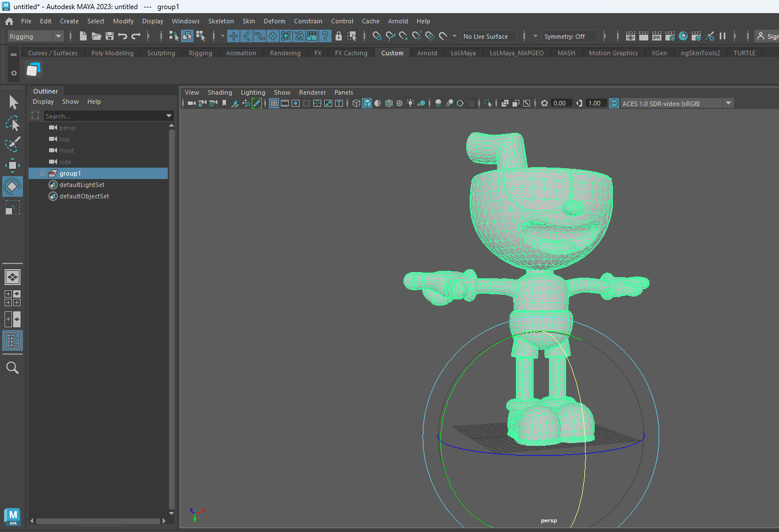Activate the Move tool in the toolbox
Image resolution: width=779 pixels, height=532 pixels.
click(x=13, y=165)
